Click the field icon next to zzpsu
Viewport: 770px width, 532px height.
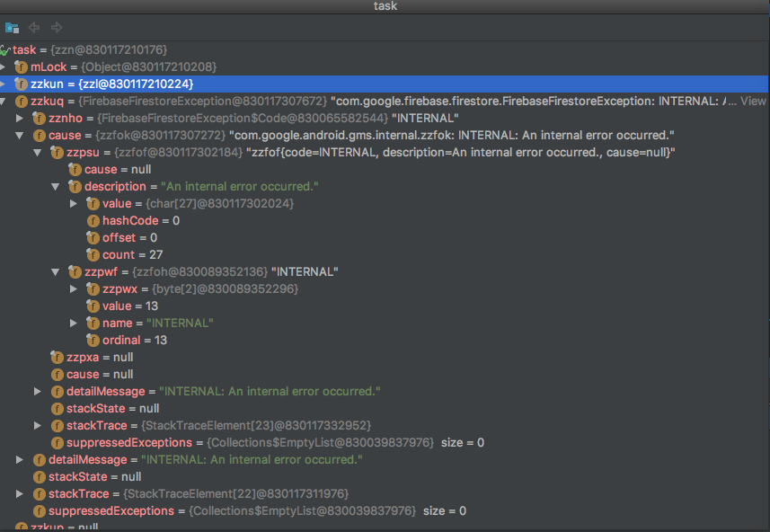[57, 152]
